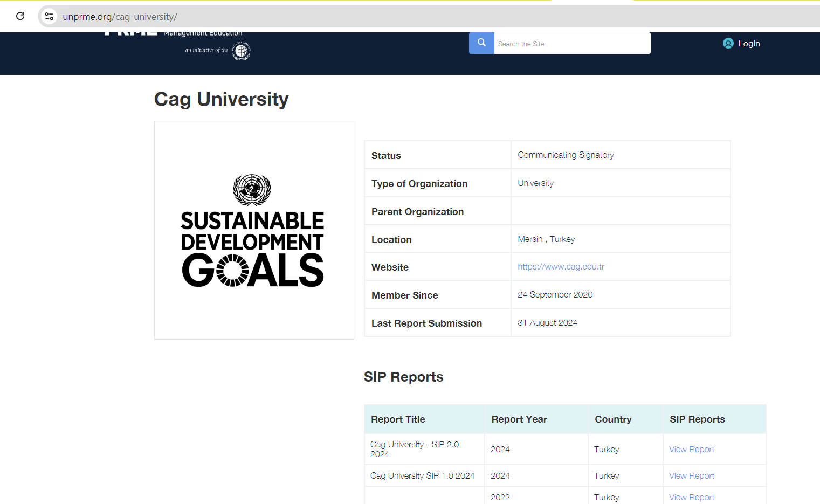This screenshot has height=504, width=820.
Task: View Report for Cag University SIP 2.0 2024
Action: [692, 450]
